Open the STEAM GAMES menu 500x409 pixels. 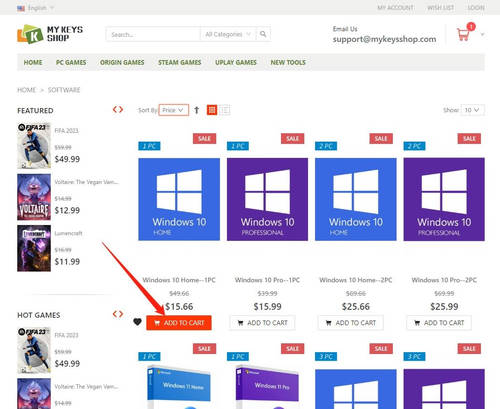(x=180, y=62)
